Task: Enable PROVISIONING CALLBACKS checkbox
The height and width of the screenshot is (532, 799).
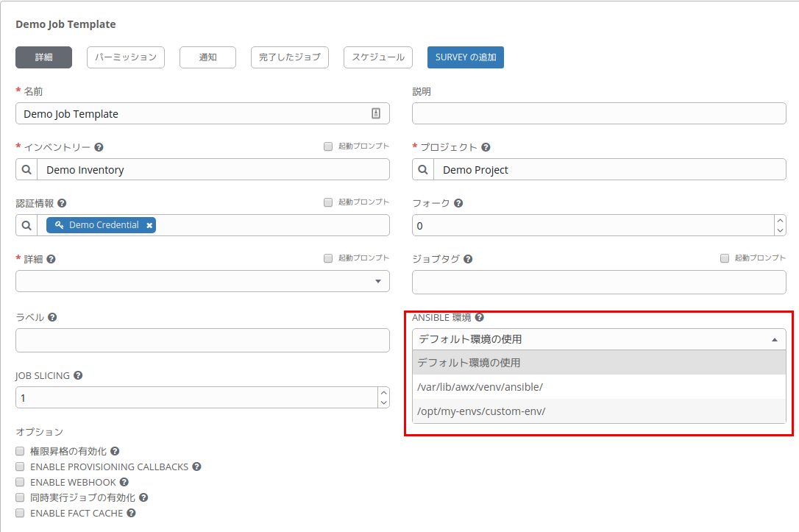Action: pos(20,467)
